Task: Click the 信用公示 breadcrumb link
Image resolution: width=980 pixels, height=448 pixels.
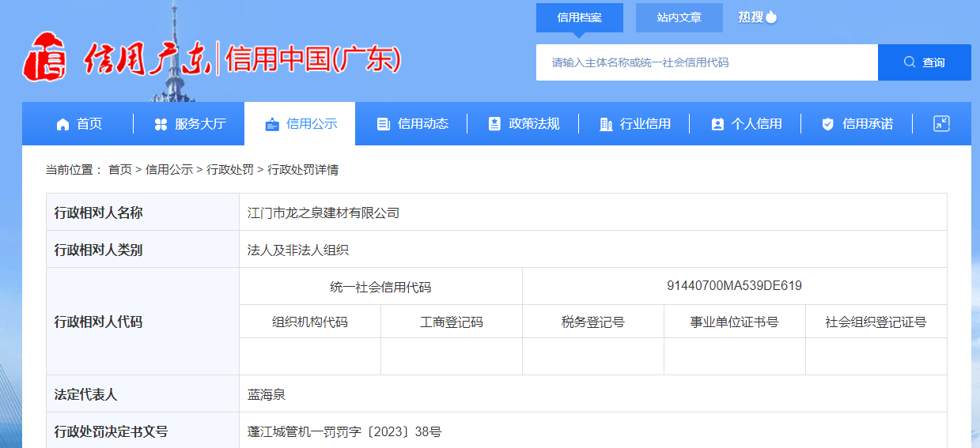Action: click(x=169, y=169)
